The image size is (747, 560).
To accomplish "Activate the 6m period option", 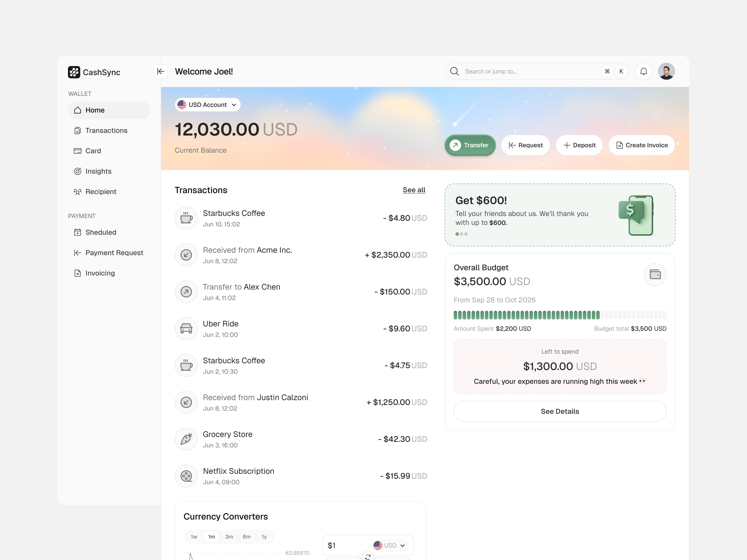I will click(x=247, y=536).
